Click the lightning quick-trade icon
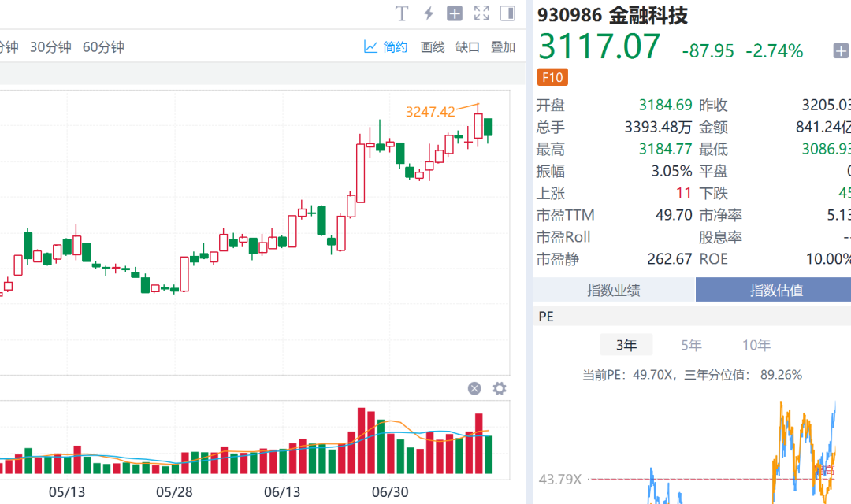This screenshot has height=504, width=851. (x=427, y=13)
